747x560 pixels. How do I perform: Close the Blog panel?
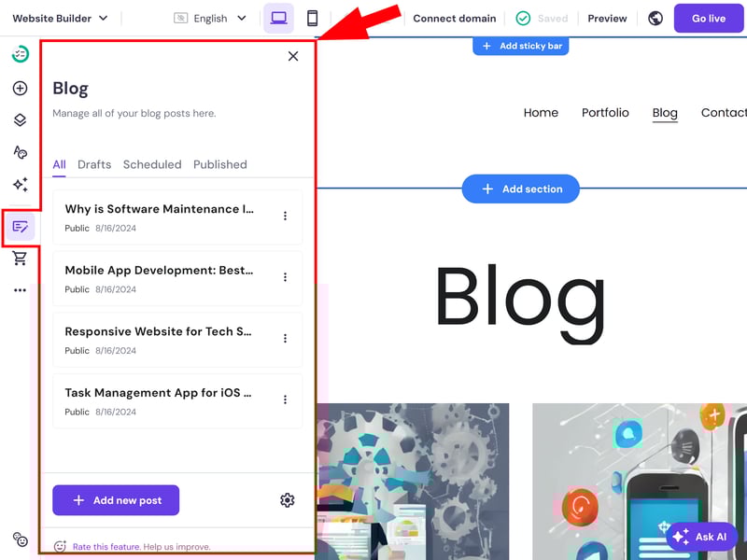[x=293, y=56]
